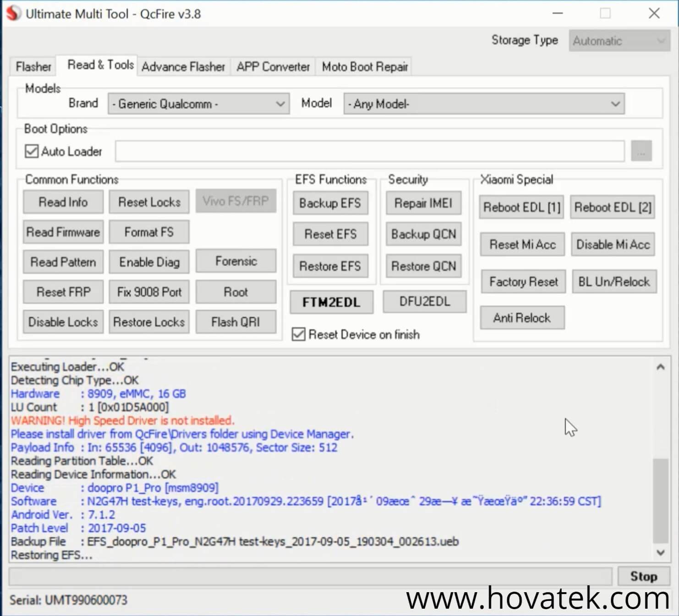The image size is (679, 616).
Task: Click the loader browse (...) button
Action: click(641, 151)
